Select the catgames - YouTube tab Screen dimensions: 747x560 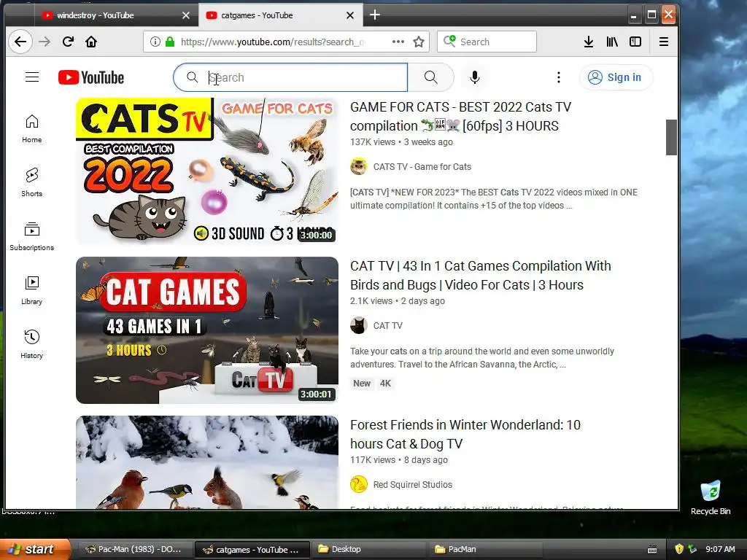(280, 15)
